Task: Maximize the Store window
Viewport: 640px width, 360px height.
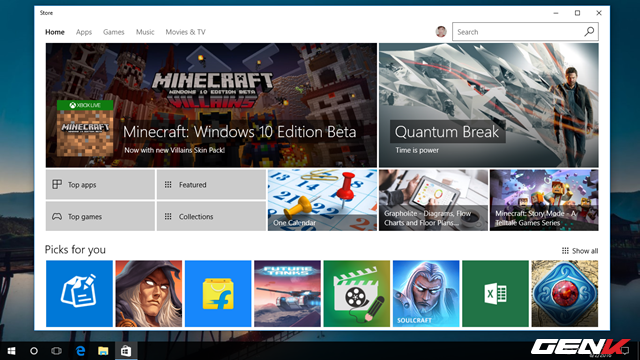Action: click(x=577, y=13)
